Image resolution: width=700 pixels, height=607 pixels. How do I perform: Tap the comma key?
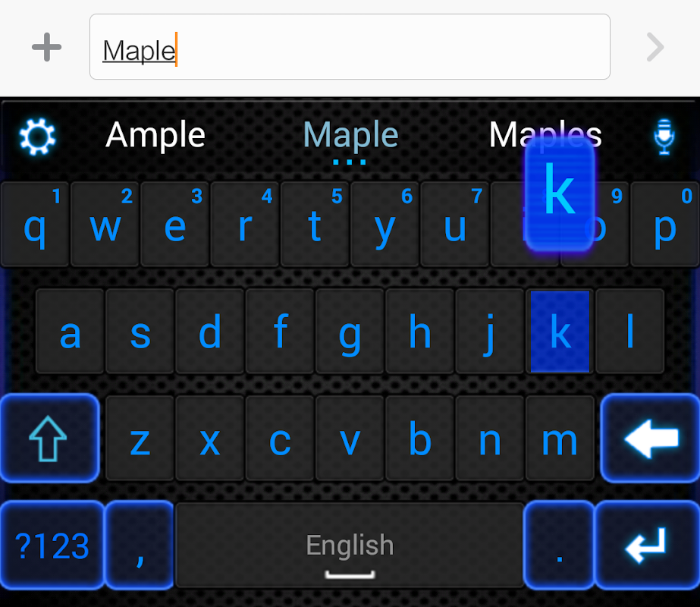pyautogui.click(x=140, y=545)
